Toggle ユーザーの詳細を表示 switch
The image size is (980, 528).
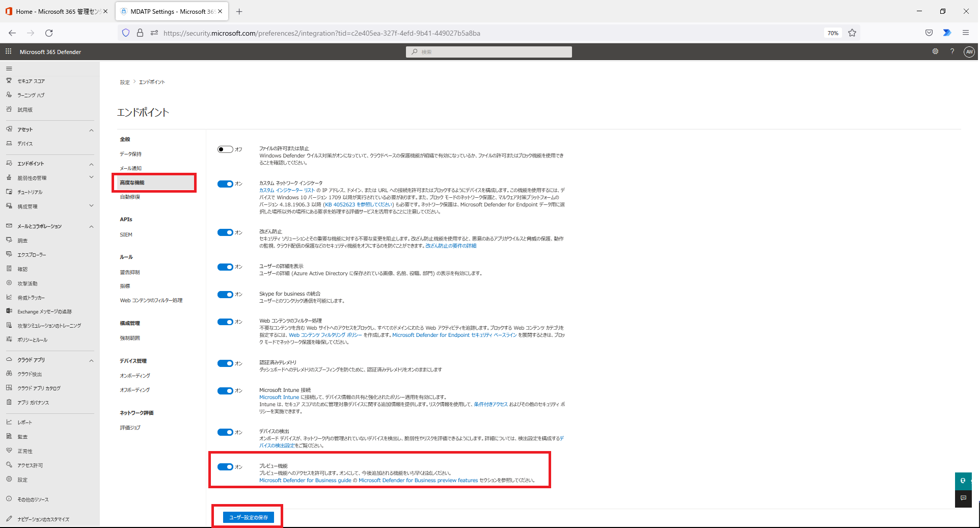coord(225,267)
